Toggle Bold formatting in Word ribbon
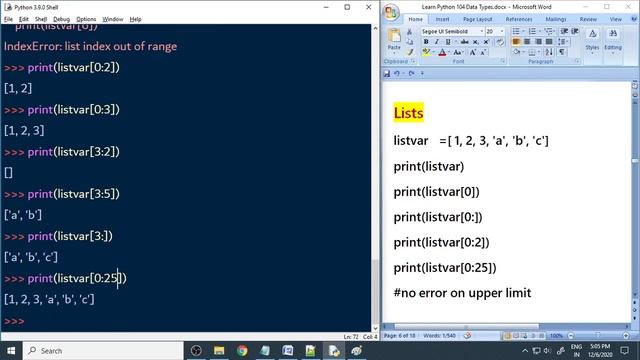The height and width of the screenshot is (360, 640). (x=426, y=42)
